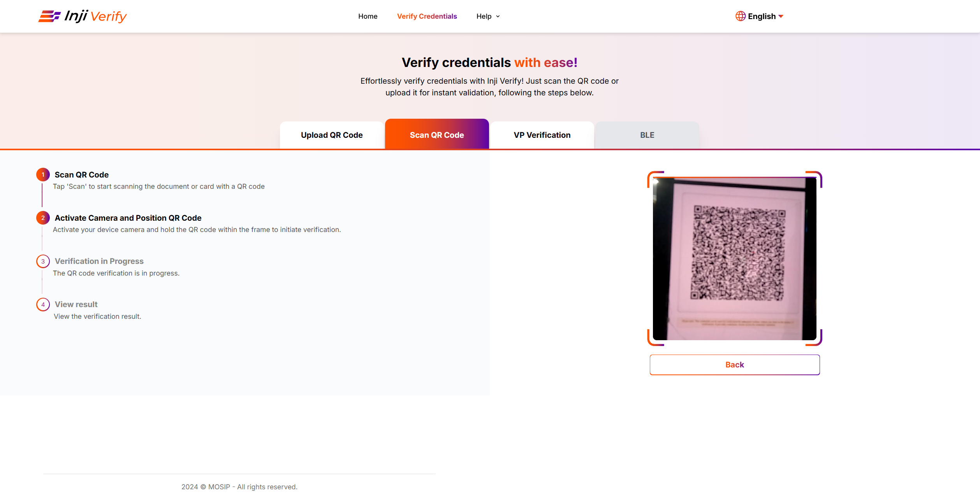980x499 pixels.
Task: Click step 3 numbered circle icon
Action: coord(43,261)
